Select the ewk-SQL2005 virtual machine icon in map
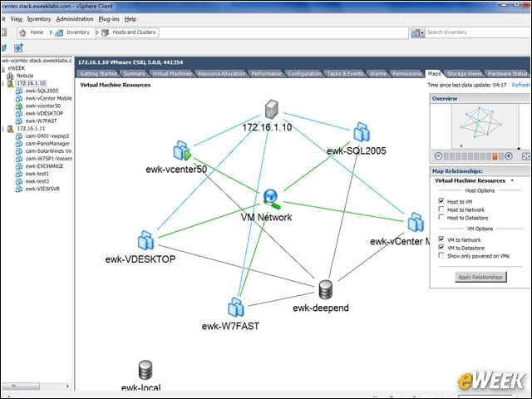The height and width of the screenshot is (399, 532). pyautogui.click(x=362, y=132)
